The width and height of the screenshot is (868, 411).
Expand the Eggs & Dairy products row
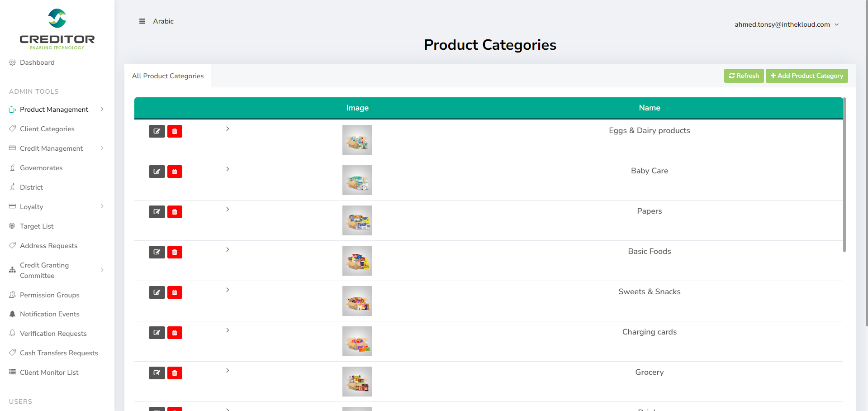click(x=228, y=129)
